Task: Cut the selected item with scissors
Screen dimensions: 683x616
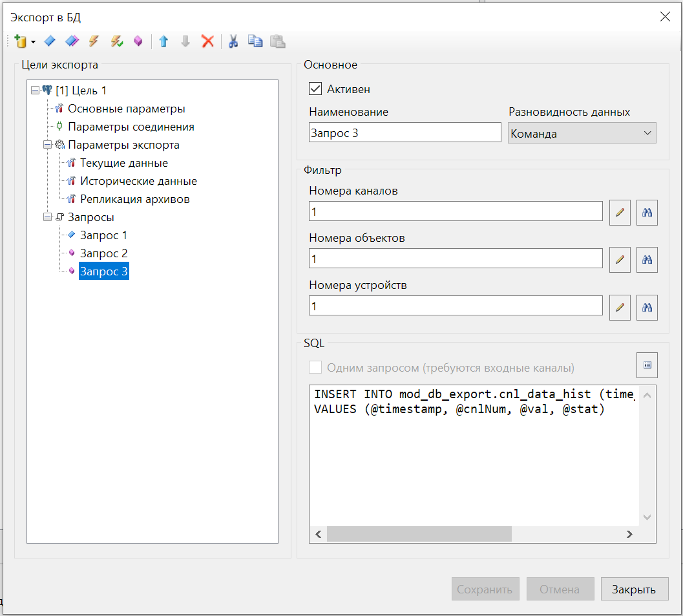Action: 233,41
